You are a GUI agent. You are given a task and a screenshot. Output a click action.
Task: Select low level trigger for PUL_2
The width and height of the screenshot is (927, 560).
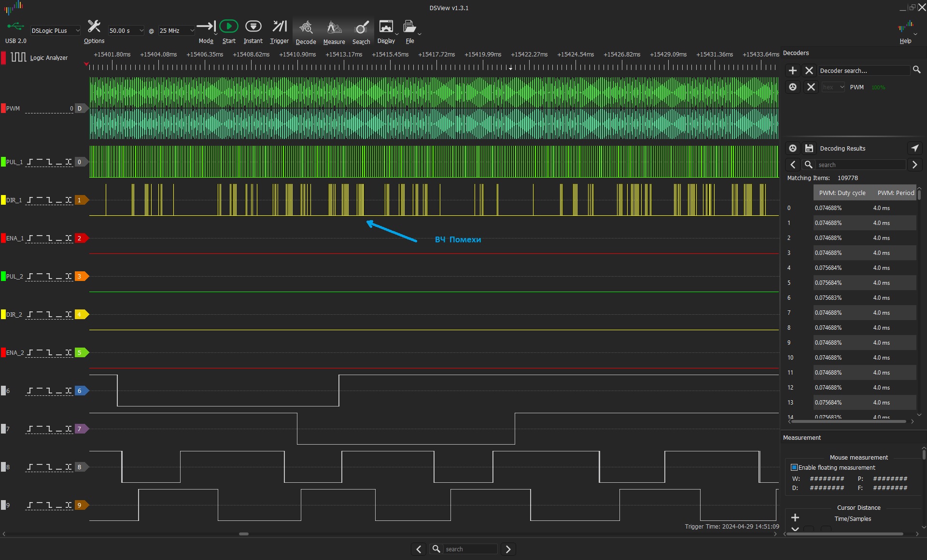pyautogui.click(x=59, y=276)
